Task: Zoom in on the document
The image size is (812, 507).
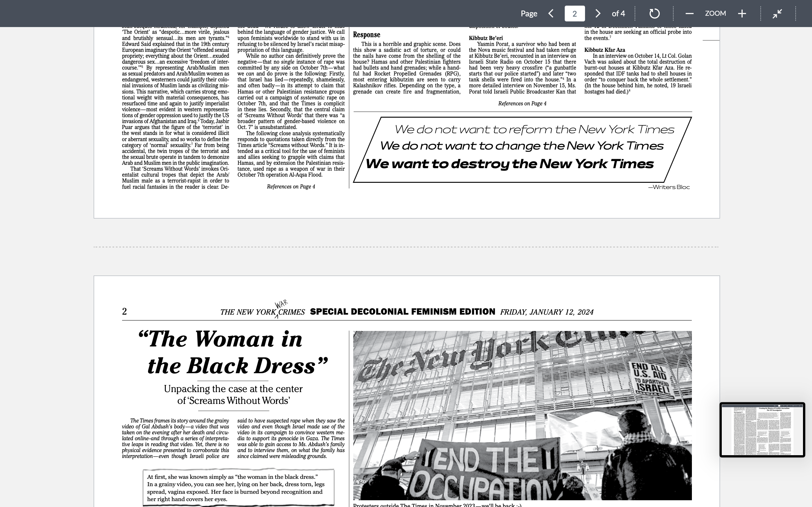Action: click(742, 14)
